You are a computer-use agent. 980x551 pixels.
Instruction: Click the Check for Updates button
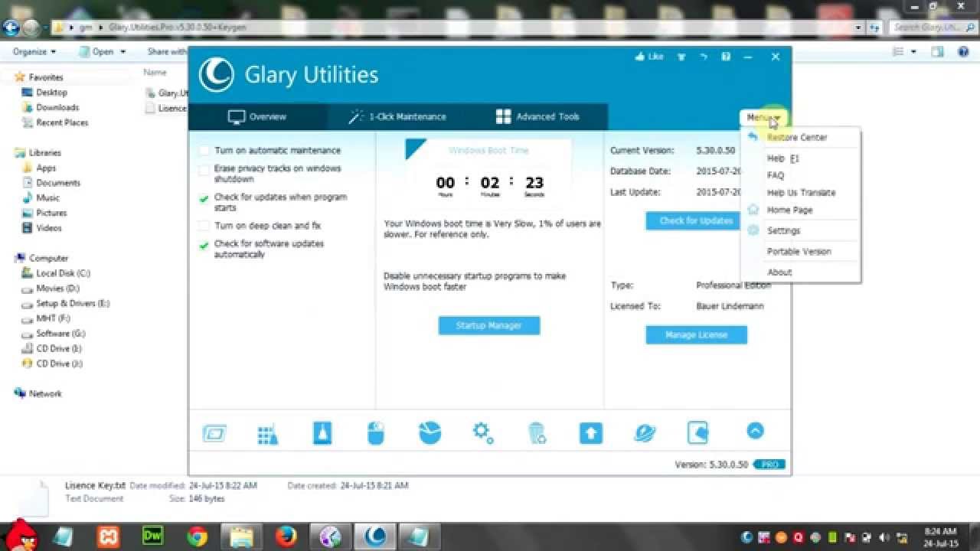click(x=696, y=220)
